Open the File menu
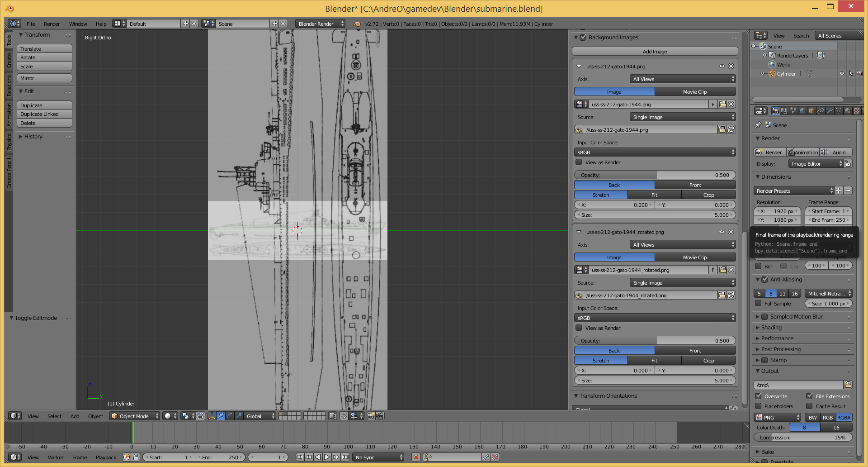This screenshot has height=467, width=868. click(31, 24)
